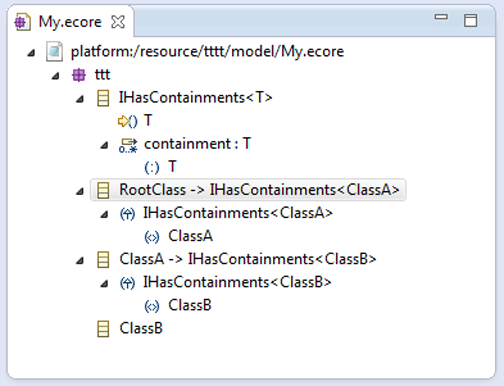Click the class icon beside the last ClassB entry
This screenshot has width=504, height=386.
point(103,329)
